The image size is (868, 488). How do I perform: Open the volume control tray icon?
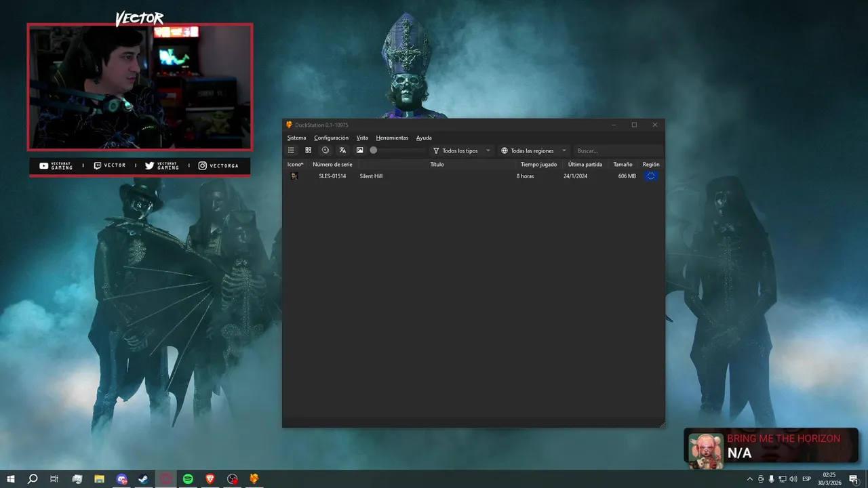click(793, 479)
